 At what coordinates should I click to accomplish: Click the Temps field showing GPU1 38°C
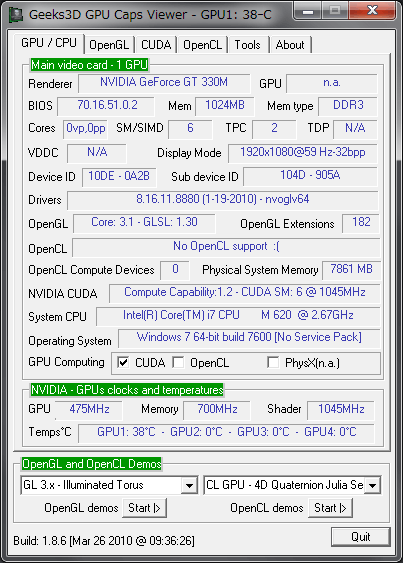(227, 433)
